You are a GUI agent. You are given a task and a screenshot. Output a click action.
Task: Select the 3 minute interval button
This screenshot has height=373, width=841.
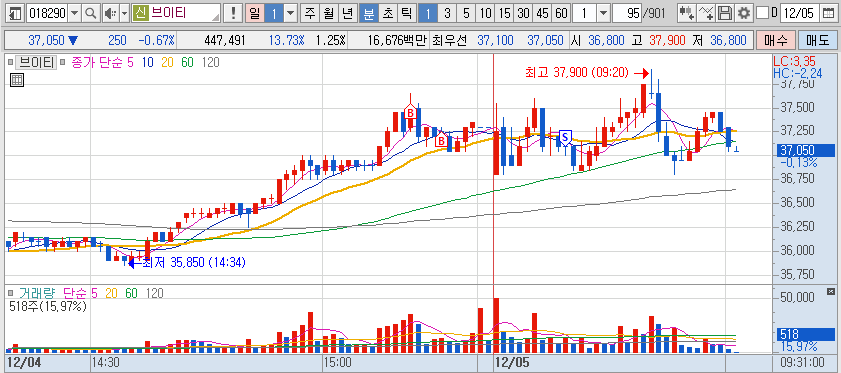447,13
